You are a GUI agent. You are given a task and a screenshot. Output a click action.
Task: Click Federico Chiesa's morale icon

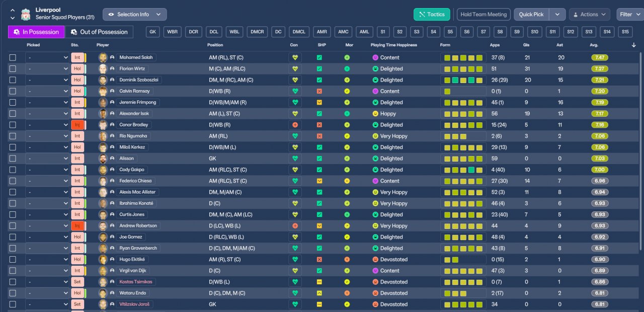[347, 181]
